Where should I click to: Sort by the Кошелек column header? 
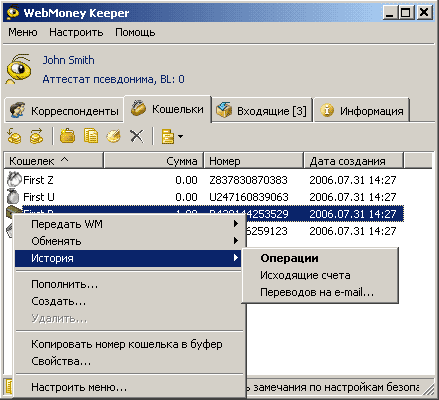(x=53, y=161)
